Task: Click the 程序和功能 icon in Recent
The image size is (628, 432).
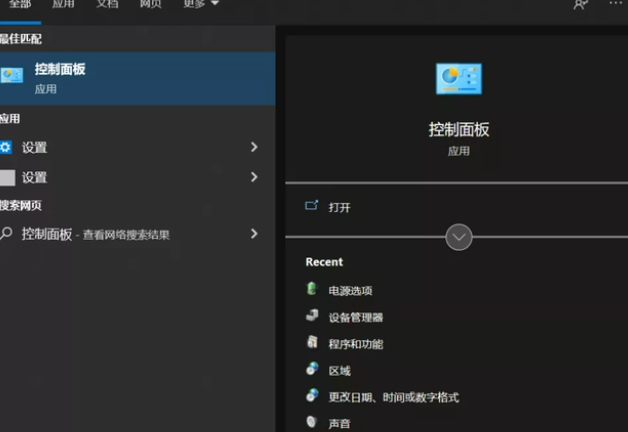Action: pyautogui.click(x=312, y=343)
